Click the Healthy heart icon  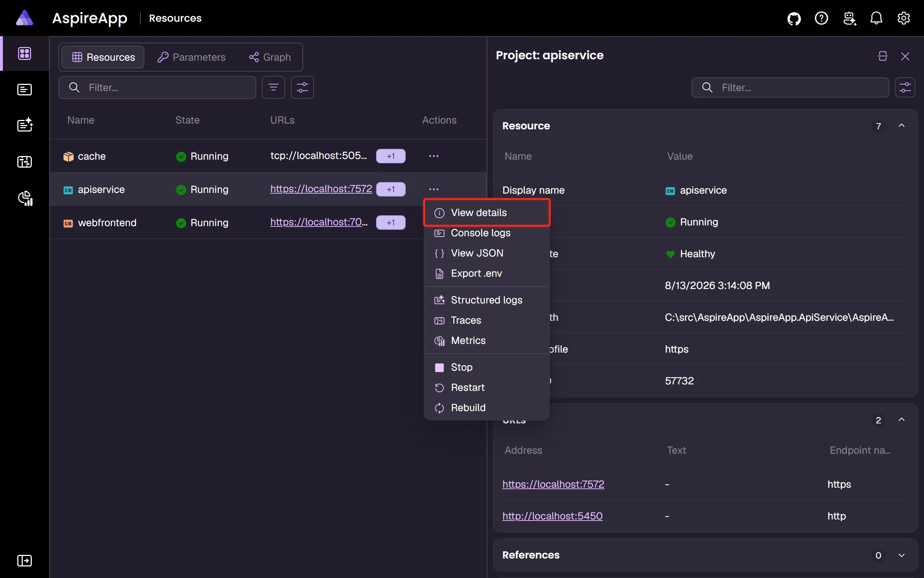(671, 254)
